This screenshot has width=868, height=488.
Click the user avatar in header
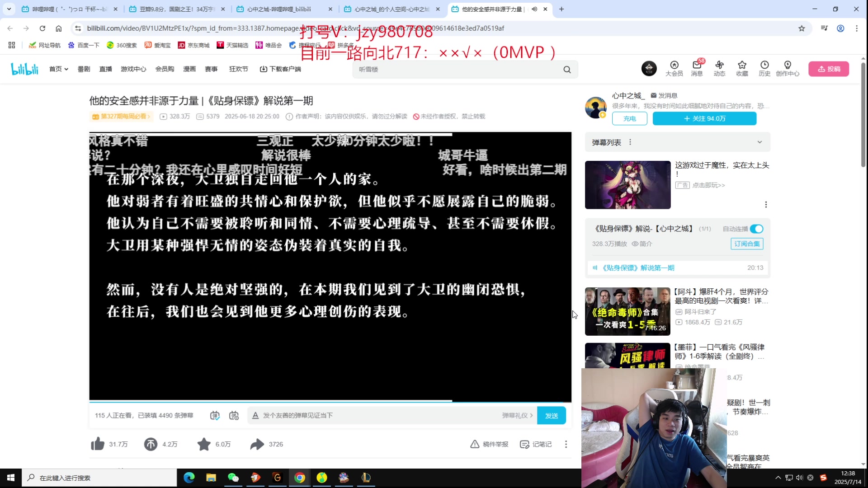point(649,69)
